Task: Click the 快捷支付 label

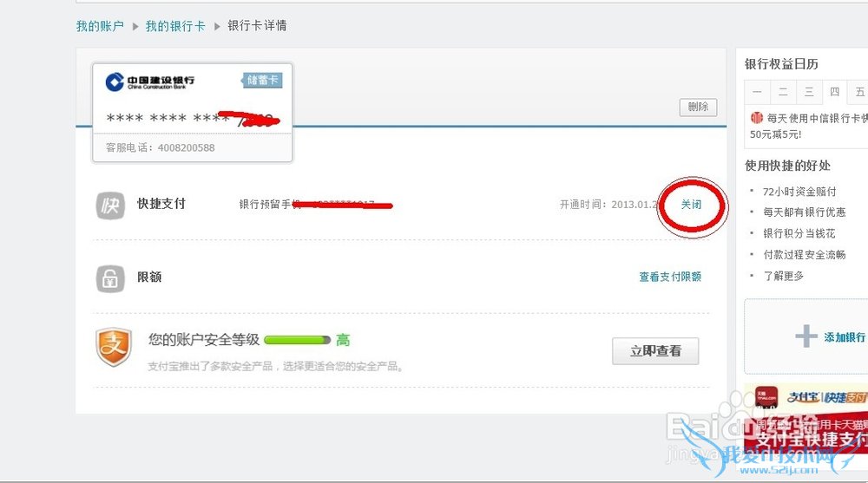Action: click(161, 204)
